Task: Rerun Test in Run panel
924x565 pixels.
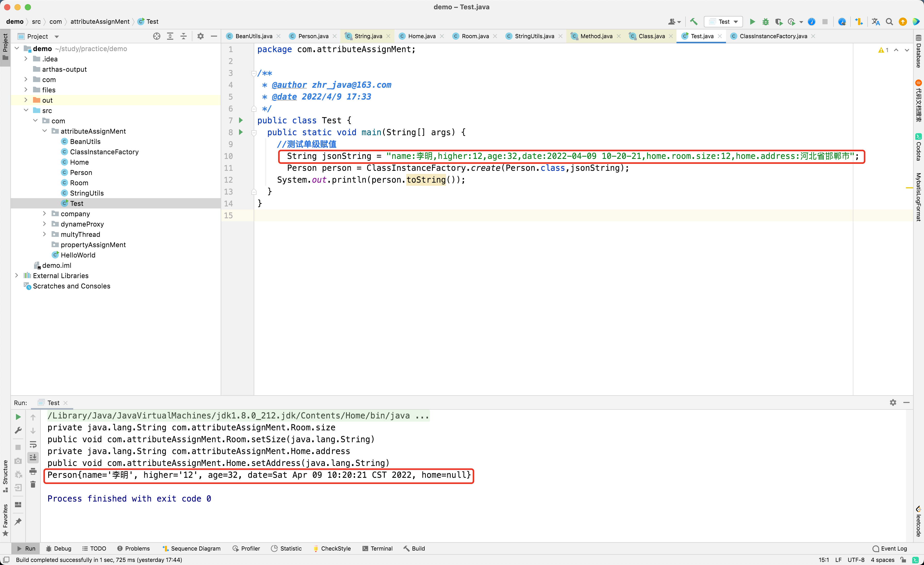Action: click(18, 417)
